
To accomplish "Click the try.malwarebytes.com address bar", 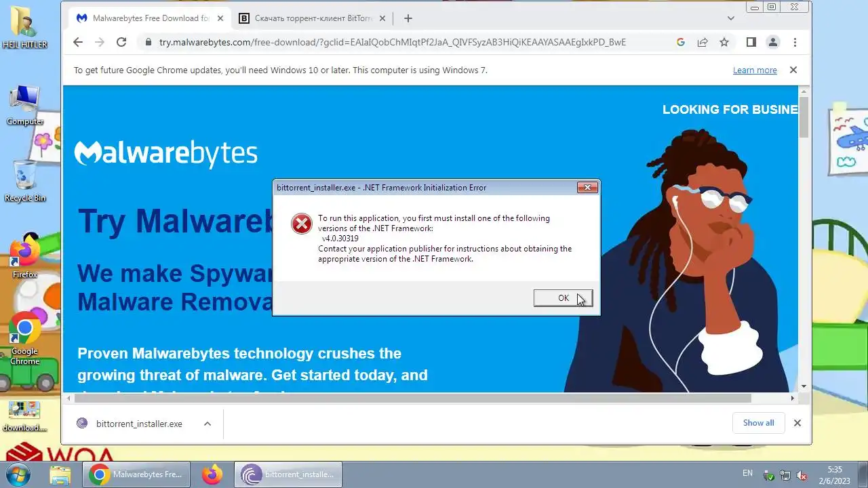I will point(392,42).
